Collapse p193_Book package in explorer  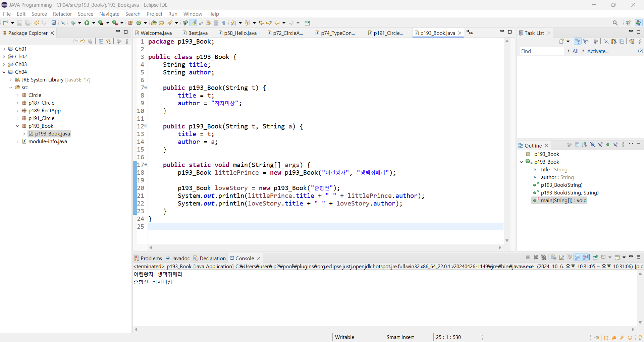tap(17, 126)
